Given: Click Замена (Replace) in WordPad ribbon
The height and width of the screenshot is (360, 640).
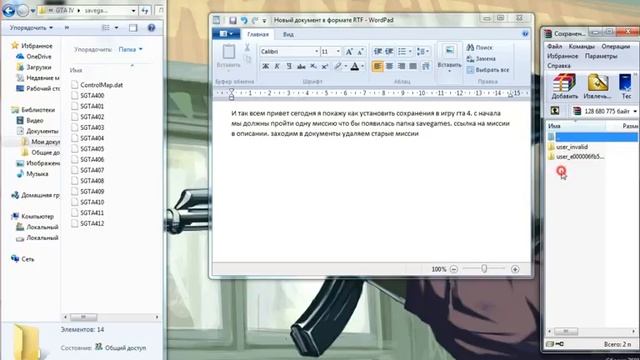Looking at the screenshot, I should click(x=481, y=59).
